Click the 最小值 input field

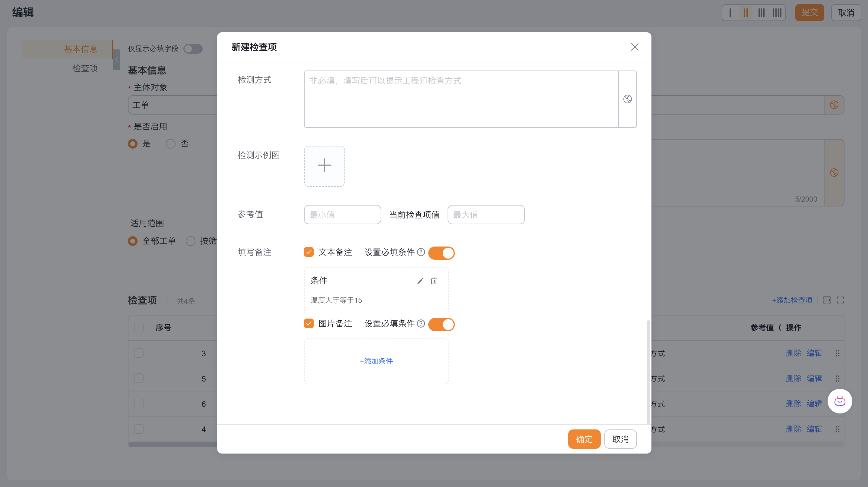(342, 215)
